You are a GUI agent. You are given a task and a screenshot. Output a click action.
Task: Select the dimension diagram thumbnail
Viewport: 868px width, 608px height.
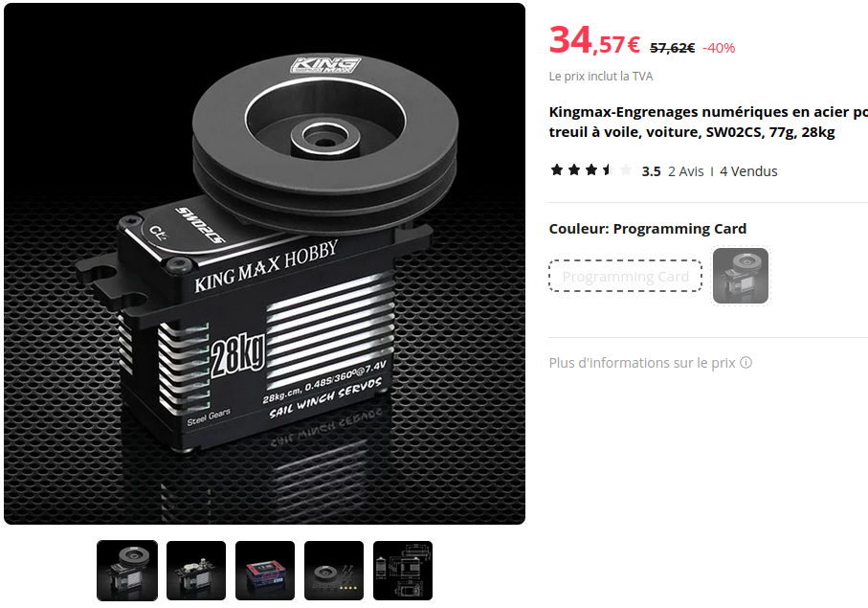[x=403, y=571]
